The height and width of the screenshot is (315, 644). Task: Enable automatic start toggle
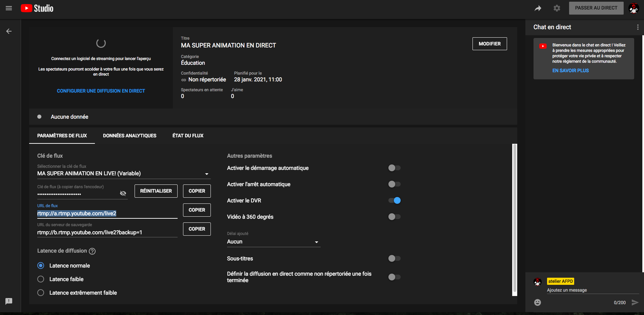pyautogui.click(x=394, y=168)
